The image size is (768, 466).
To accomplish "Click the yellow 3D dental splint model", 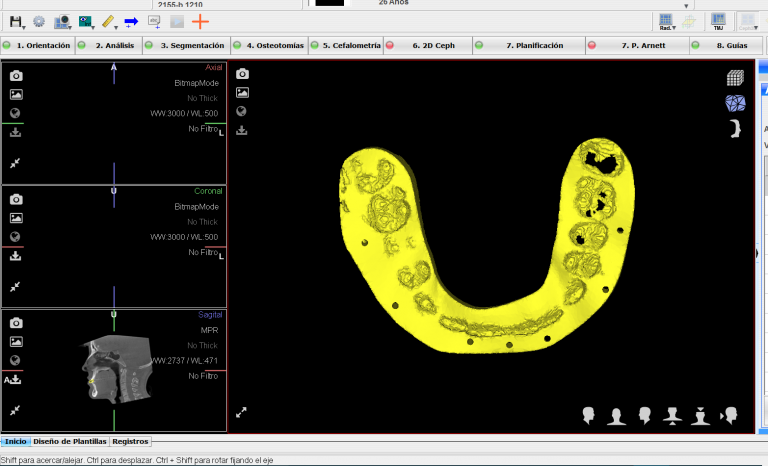I will click(485, 245).
